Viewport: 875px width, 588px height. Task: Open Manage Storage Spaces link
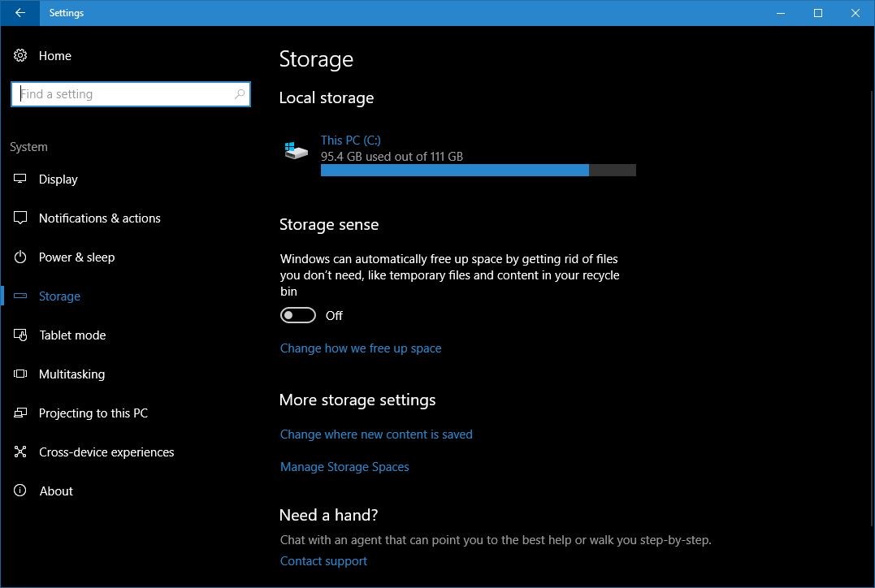(344, 466)
